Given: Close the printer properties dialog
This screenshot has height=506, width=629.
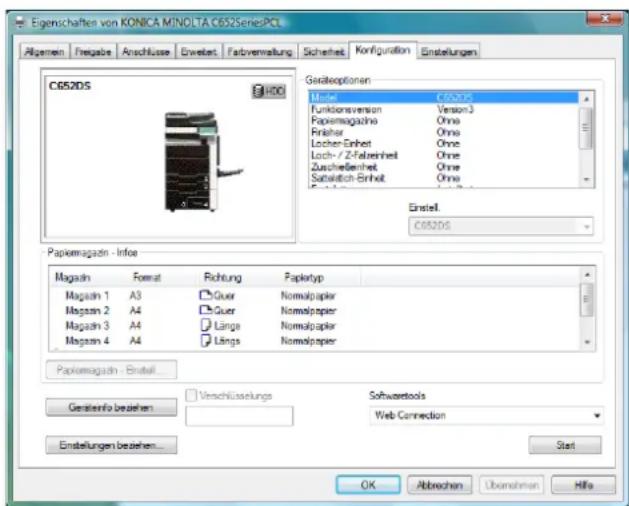Looking at the screenshot, I should (605, 18).
